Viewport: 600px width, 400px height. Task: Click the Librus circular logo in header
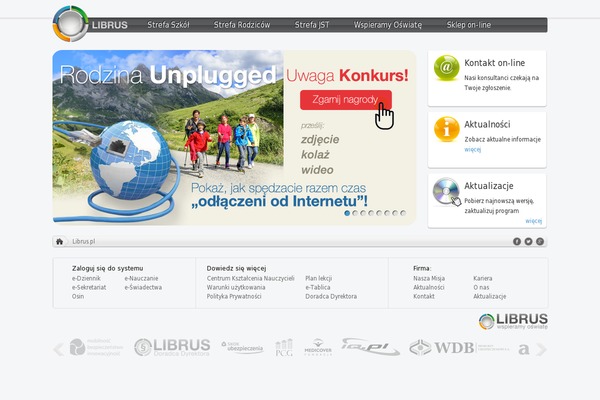coord(70,24)
